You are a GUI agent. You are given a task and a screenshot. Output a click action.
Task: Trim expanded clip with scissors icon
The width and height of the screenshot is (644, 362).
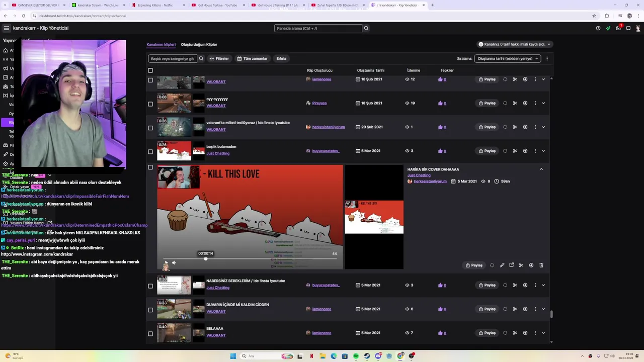click(521, 265)
